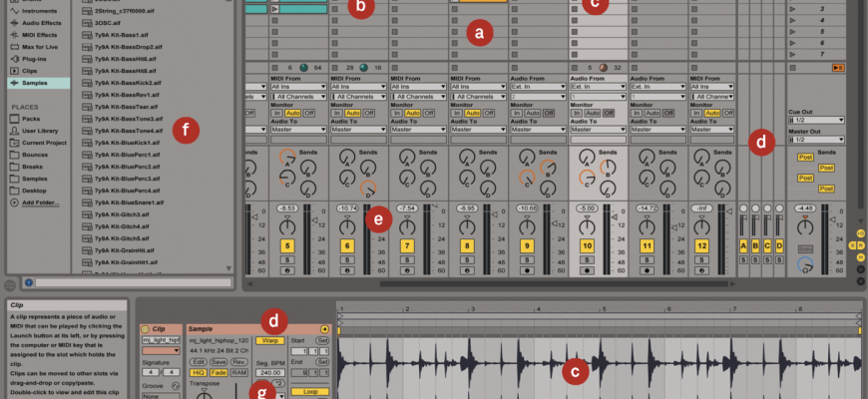
Task: Arm track 9 for recording
Action: coord(526,270)
